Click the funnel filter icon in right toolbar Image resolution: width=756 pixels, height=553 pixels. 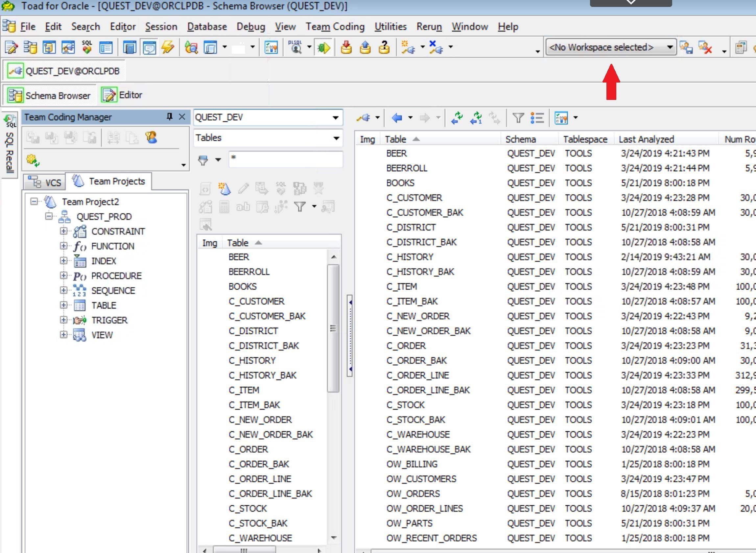point(518,118)
